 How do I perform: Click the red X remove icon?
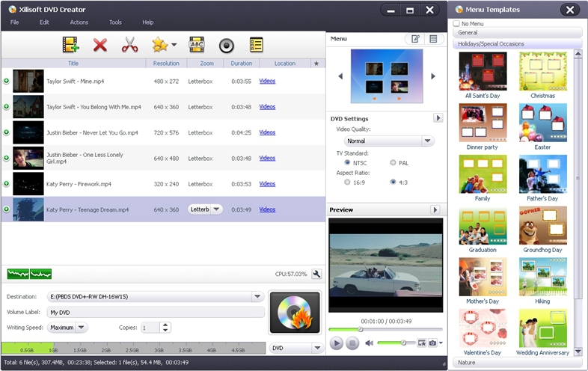click(100, 45)
